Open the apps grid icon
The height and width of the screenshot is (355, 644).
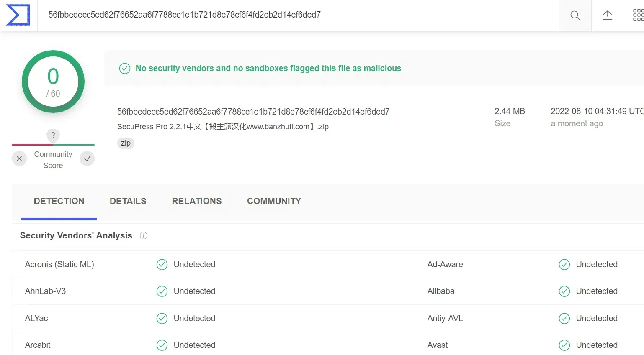tap(638, 15)
